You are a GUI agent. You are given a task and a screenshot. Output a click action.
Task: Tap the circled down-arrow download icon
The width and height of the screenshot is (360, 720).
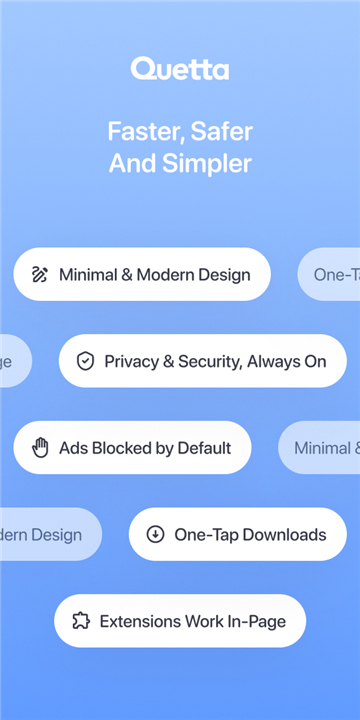click(x=155, y=534)
